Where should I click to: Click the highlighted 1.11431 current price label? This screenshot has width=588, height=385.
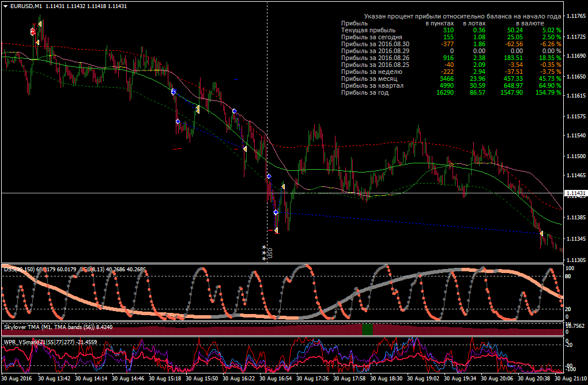575,193
